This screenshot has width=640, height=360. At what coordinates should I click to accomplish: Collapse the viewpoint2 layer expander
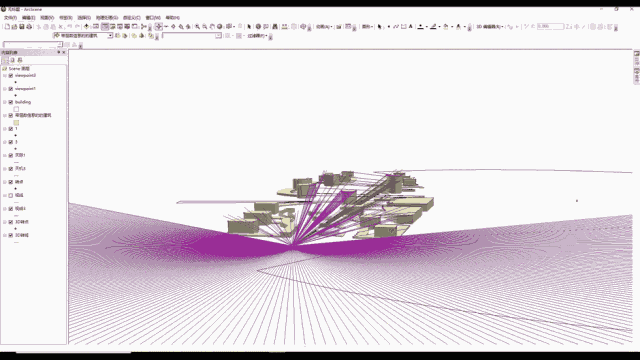(x=5, y=76)
